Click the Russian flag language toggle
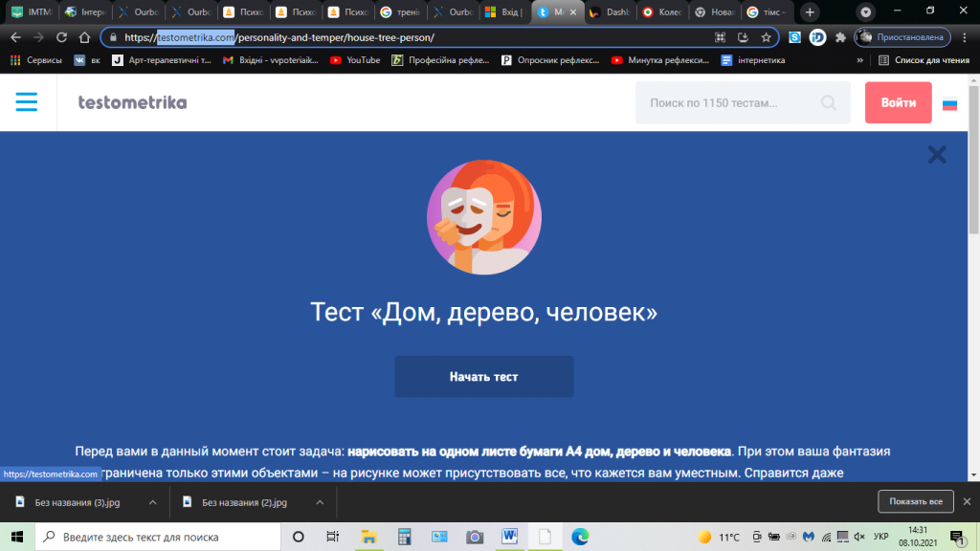 [x=949, y=105]
